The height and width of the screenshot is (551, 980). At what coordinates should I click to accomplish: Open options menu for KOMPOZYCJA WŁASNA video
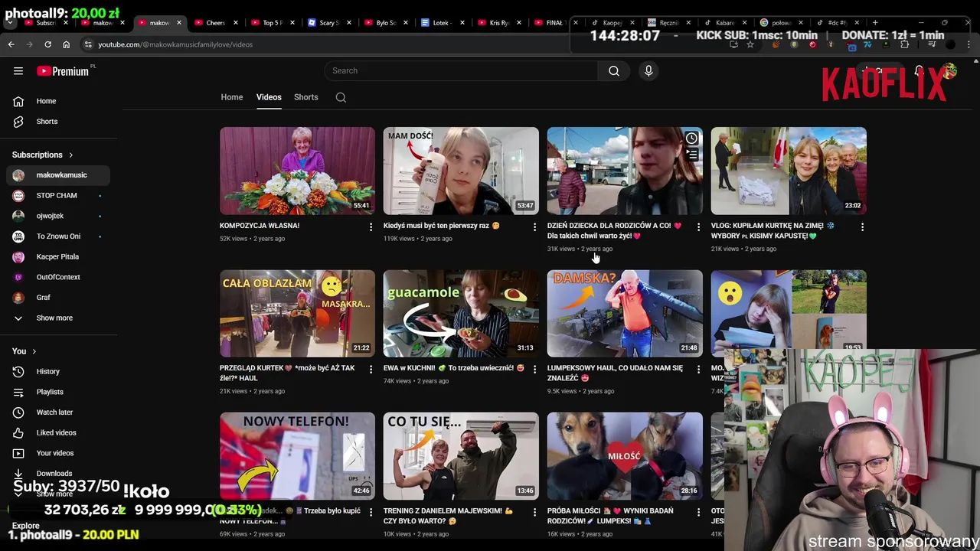pos(371,227)
